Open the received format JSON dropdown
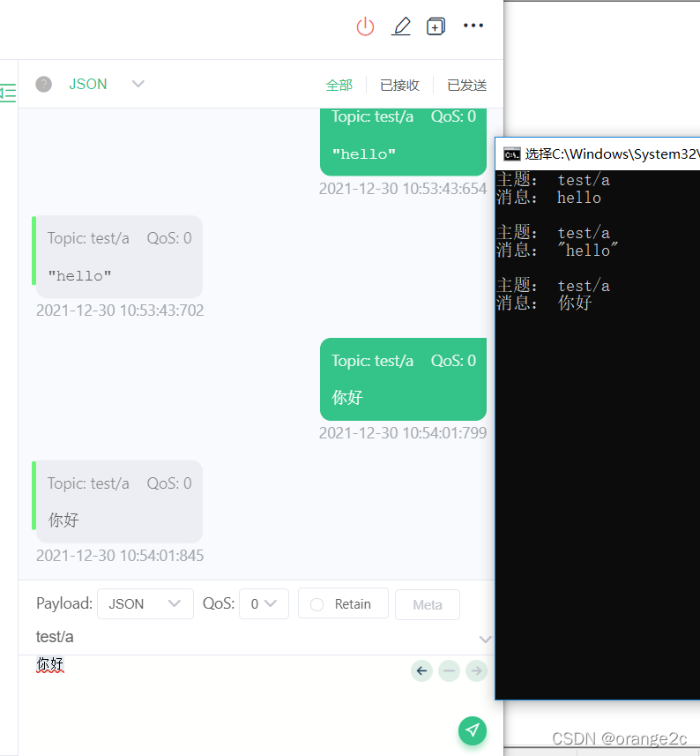 pyautogui.click(x=107, y=85)
